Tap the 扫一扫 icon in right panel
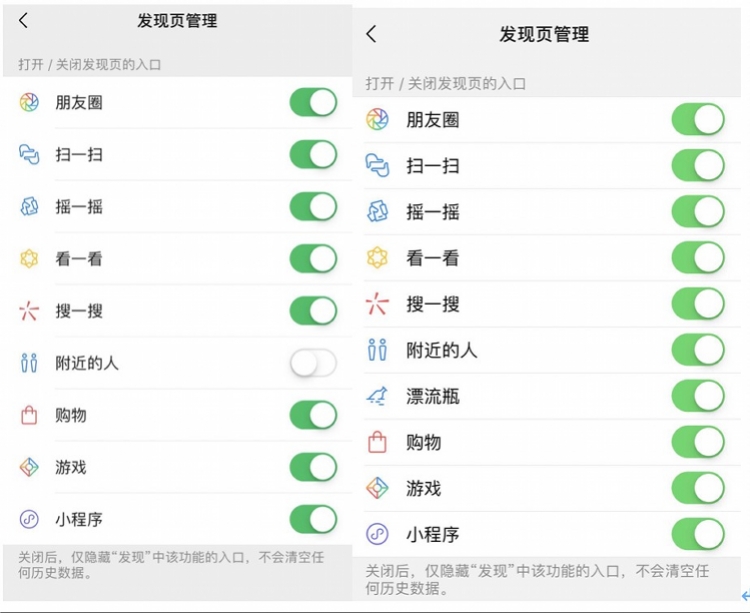This screenshot has height=613, width=750. pyautogui.click(x=377, y=165)
